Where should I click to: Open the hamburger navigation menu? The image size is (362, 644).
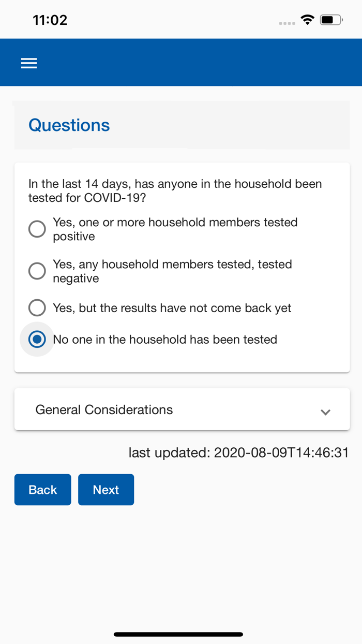(x=29, y=63)
